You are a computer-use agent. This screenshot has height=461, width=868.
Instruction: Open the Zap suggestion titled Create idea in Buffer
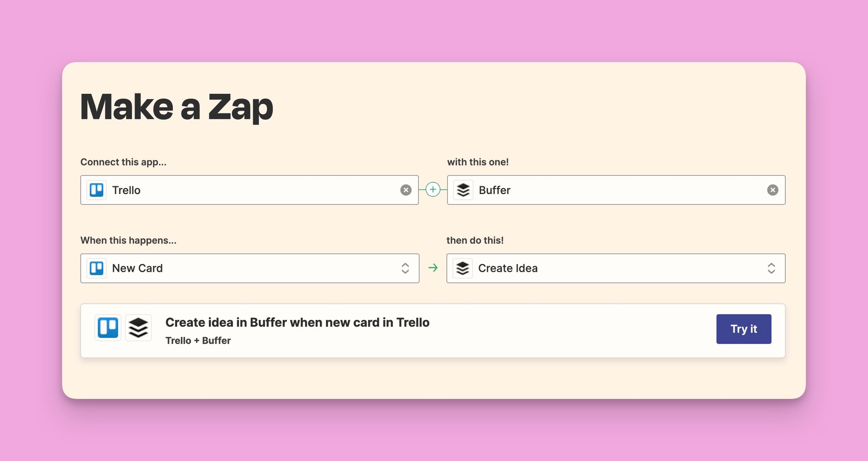(297, 323)
